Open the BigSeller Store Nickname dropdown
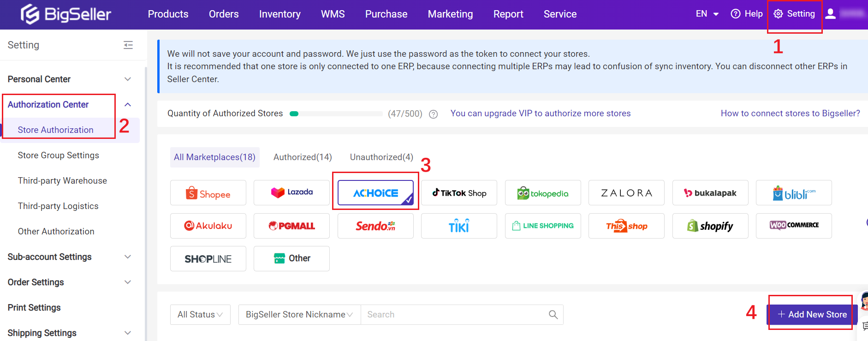Screen dimensions: 868x341 [299, 315]
